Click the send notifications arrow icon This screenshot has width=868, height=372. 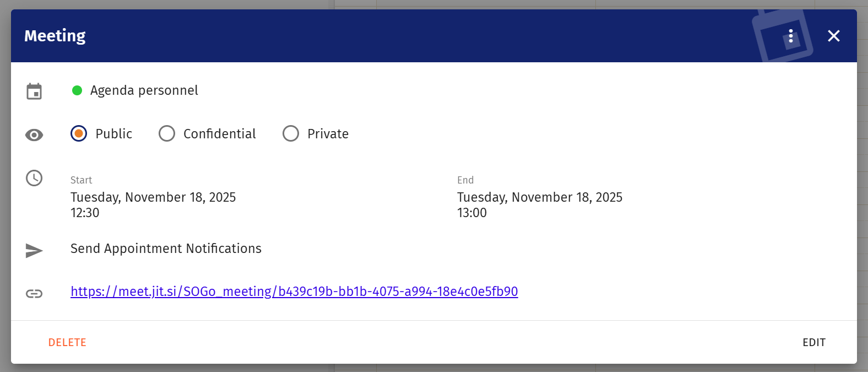[x=34, y=251]
